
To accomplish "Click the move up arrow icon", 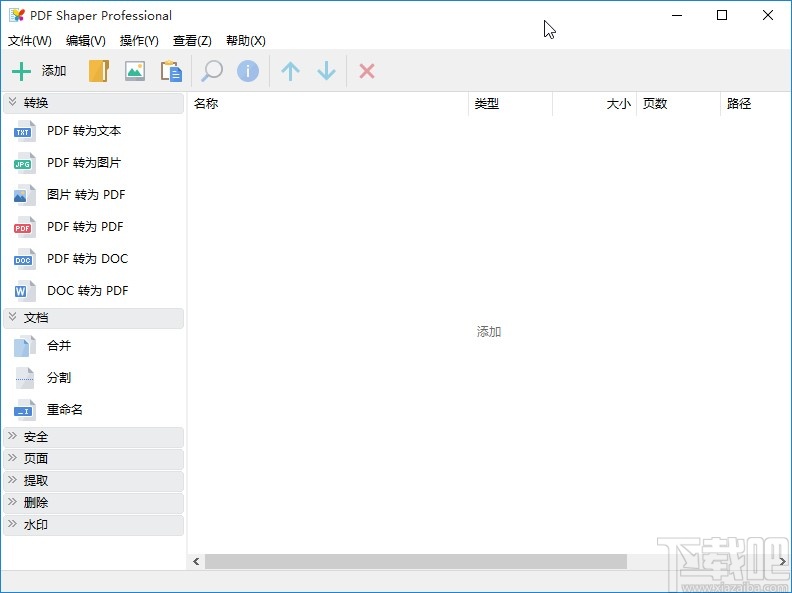I will (290, 71).
